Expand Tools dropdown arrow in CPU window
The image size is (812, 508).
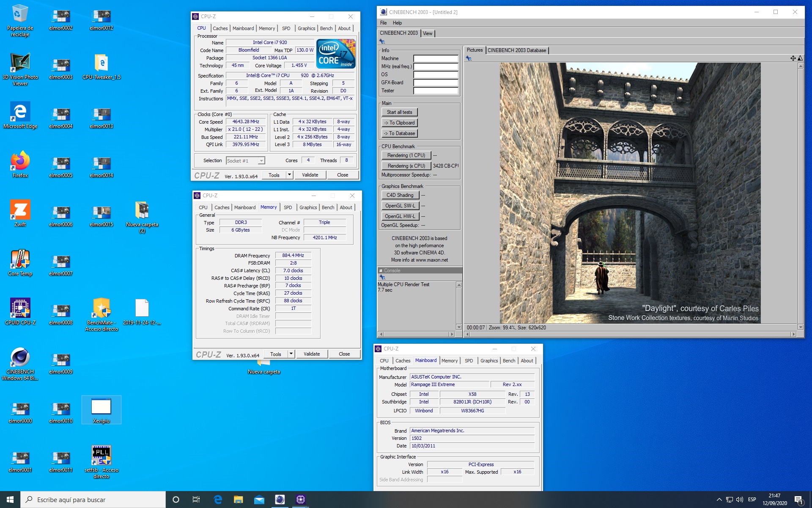(x=289, y=175)
